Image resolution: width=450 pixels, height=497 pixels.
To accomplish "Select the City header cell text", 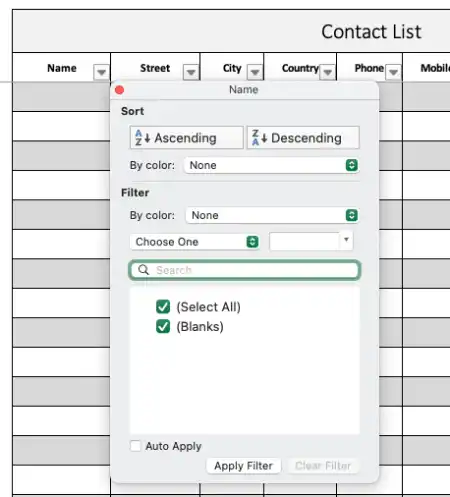I will click(x=232, y=68).
